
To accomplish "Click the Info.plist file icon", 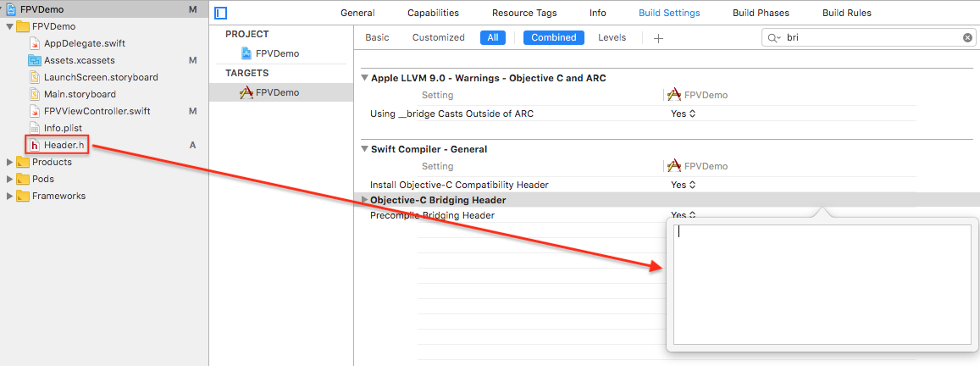I will (x=35, y=128).
